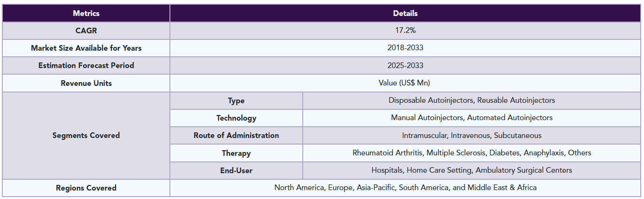This screenshot has height=199, width=644.
Task: Select the Revenue Units label
Action: point(86,83)
